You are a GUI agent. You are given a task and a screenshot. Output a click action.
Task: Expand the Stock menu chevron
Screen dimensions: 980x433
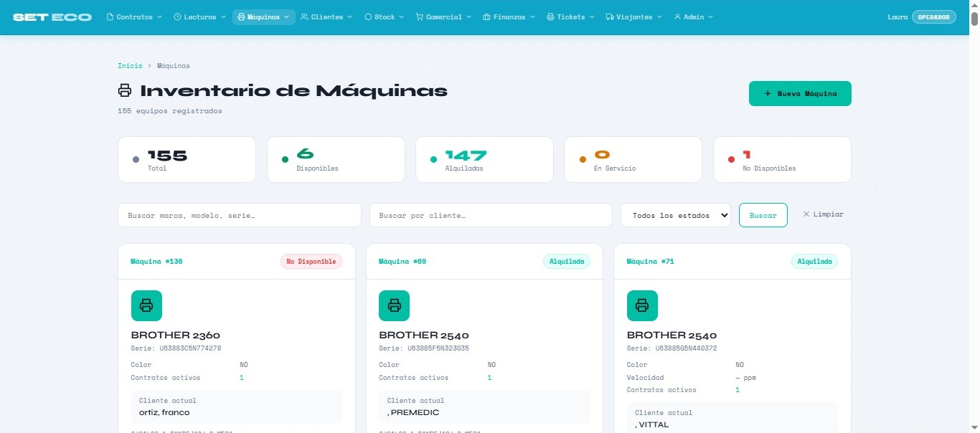tap(401, 16)
